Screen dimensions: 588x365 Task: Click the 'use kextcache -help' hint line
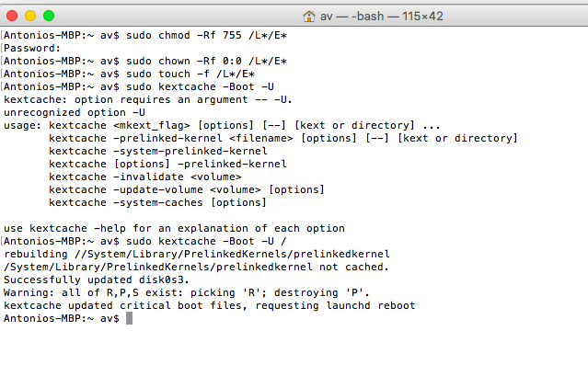(174, 228)
